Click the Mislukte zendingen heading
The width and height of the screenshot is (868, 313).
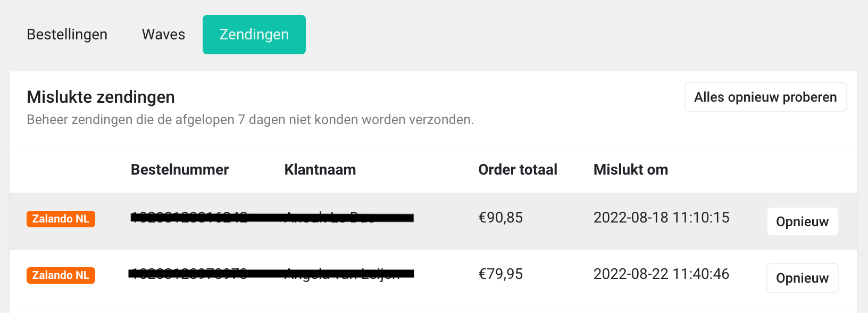(101, 97)
